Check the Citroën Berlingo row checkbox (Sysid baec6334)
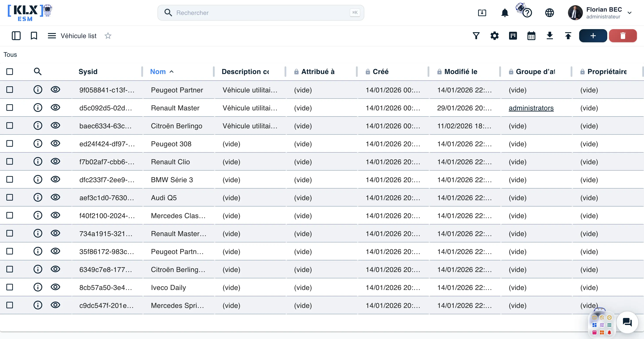The image size is (644, 339). pyautogui.click(x=10, y=125)
